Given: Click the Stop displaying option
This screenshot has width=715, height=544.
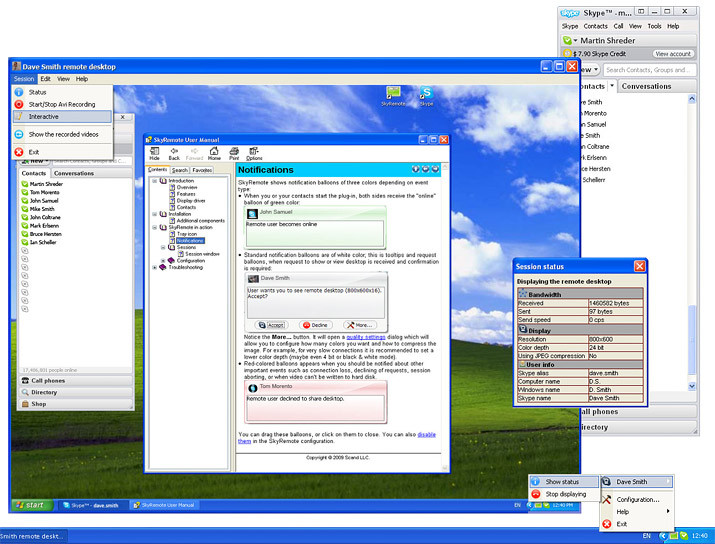Looking at the screenshot, I should point(565,494).
